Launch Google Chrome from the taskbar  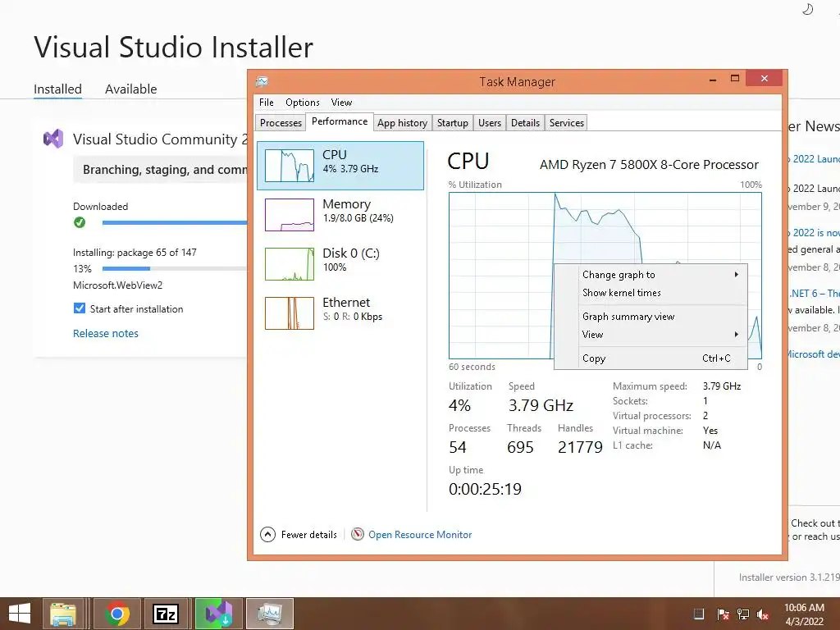(116, 614)
